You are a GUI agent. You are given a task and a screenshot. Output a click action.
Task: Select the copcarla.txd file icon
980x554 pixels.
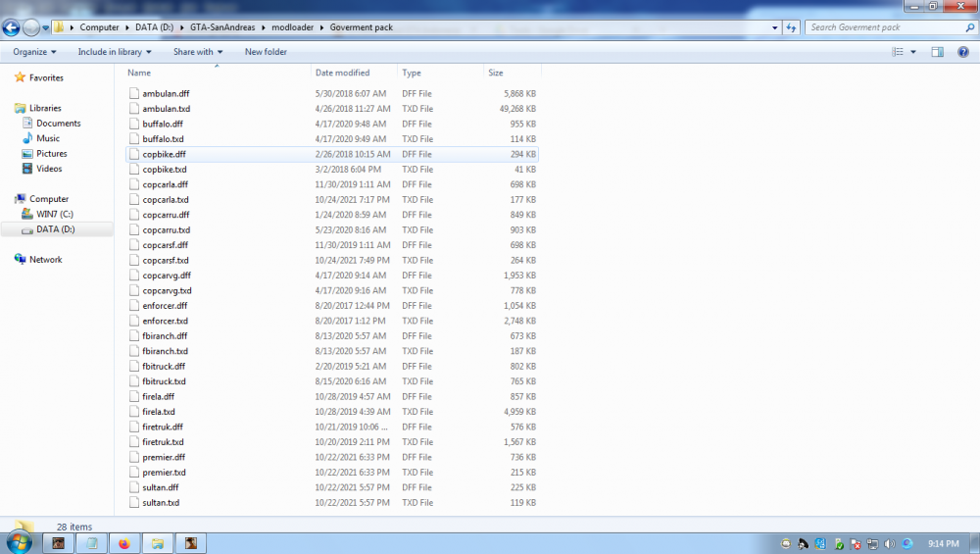(x=133, y=199)
